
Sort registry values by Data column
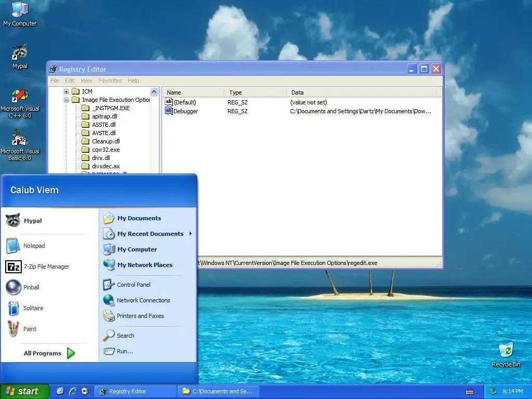361,92
